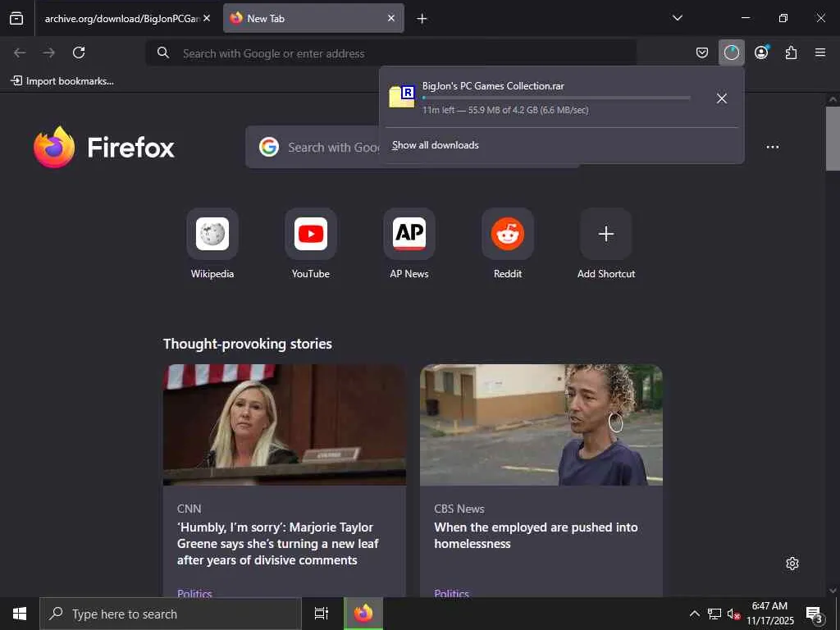This screenshot has width=840, height=630.
Task: Click the Thought-provoking stories heading
Action: click(248, 344)
